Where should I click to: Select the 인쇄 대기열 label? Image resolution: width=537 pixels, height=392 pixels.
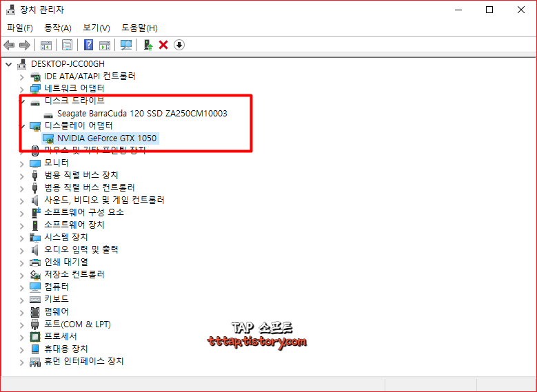pos(66,262)
